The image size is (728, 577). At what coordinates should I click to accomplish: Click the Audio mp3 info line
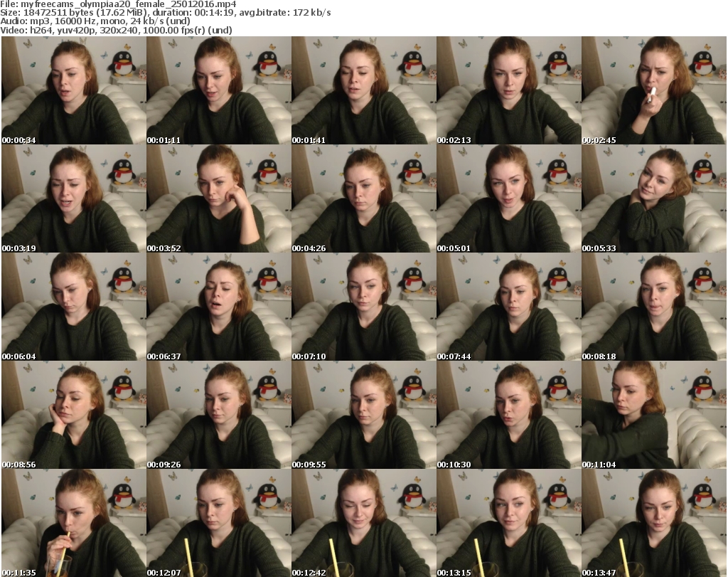point(95,21)
